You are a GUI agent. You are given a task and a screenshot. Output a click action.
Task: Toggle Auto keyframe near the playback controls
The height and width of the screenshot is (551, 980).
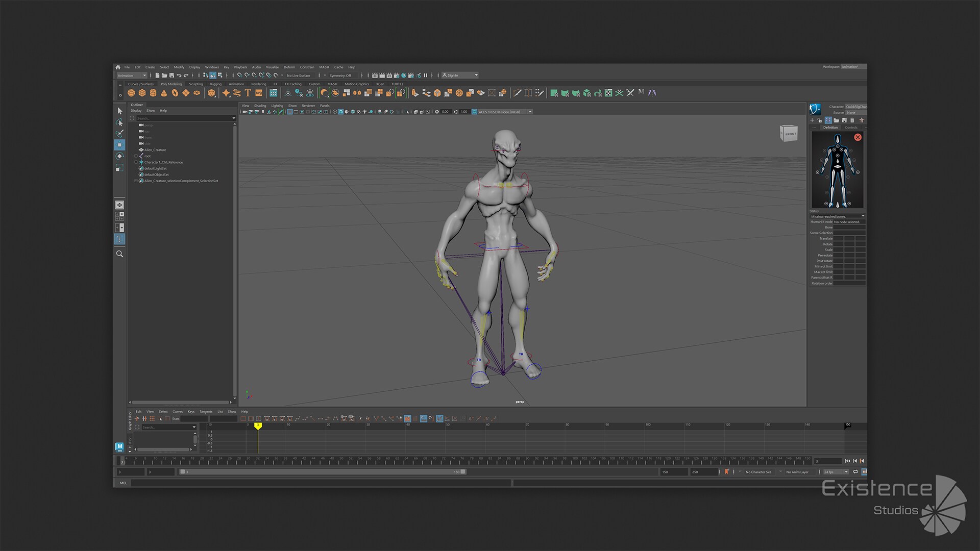click(x=726, y=471)
